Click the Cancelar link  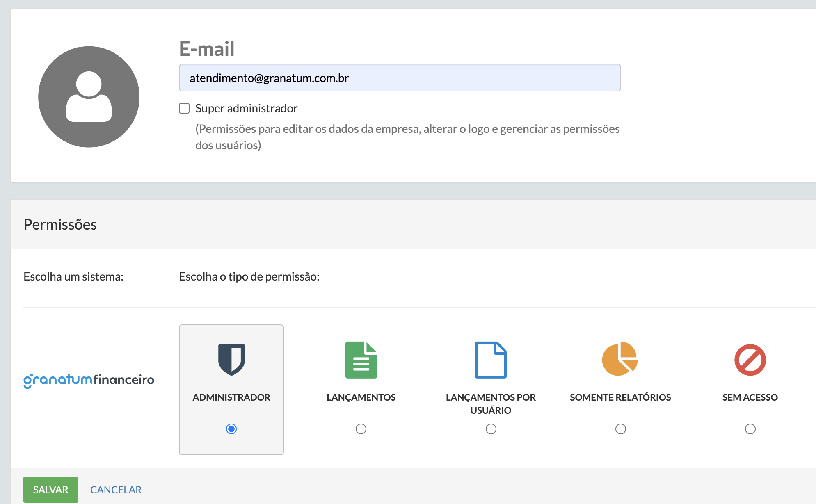point(116,490)
